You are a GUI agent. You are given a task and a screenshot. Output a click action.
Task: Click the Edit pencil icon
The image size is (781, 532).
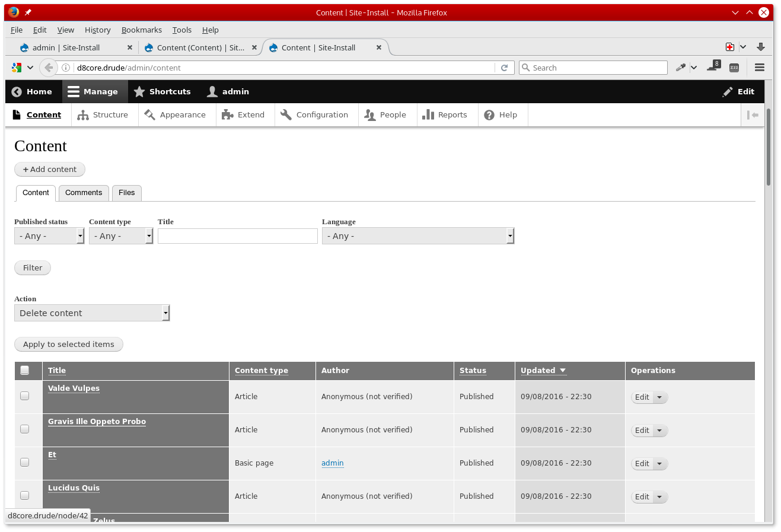click(x=728, y=91)
